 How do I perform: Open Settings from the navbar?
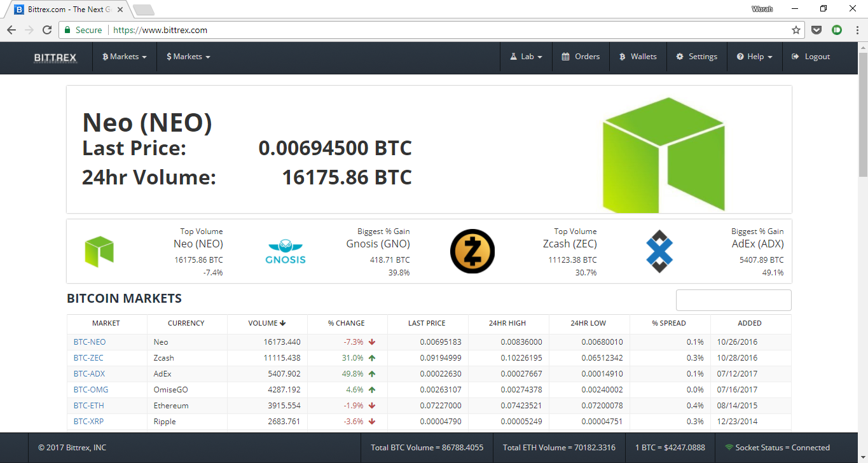click(696, 57)
